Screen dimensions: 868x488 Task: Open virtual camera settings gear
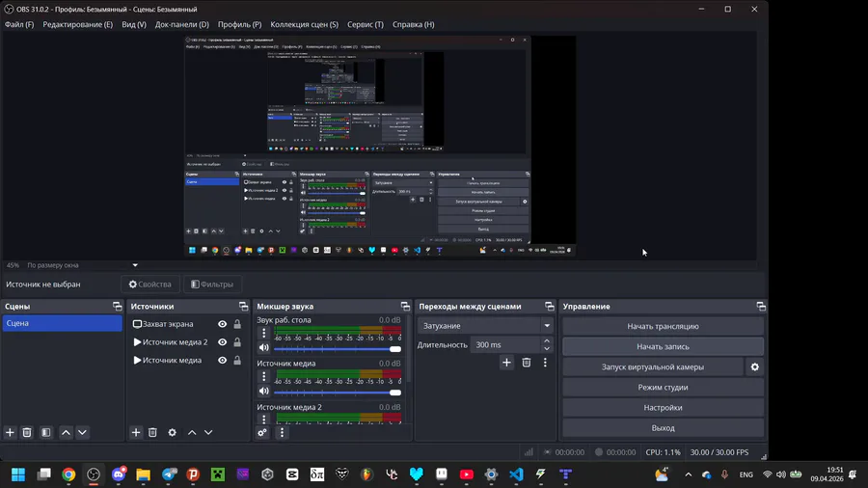[755, 366]
